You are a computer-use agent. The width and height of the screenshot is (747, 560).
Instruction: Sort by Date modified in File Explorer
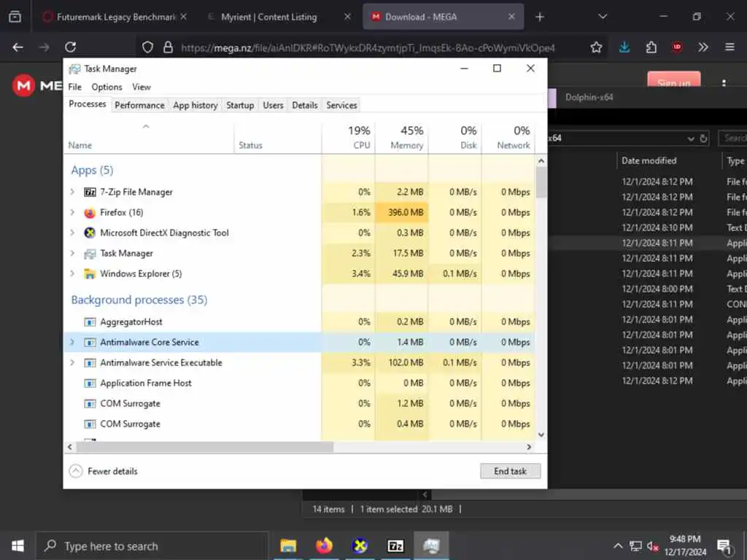coord(649,161)
